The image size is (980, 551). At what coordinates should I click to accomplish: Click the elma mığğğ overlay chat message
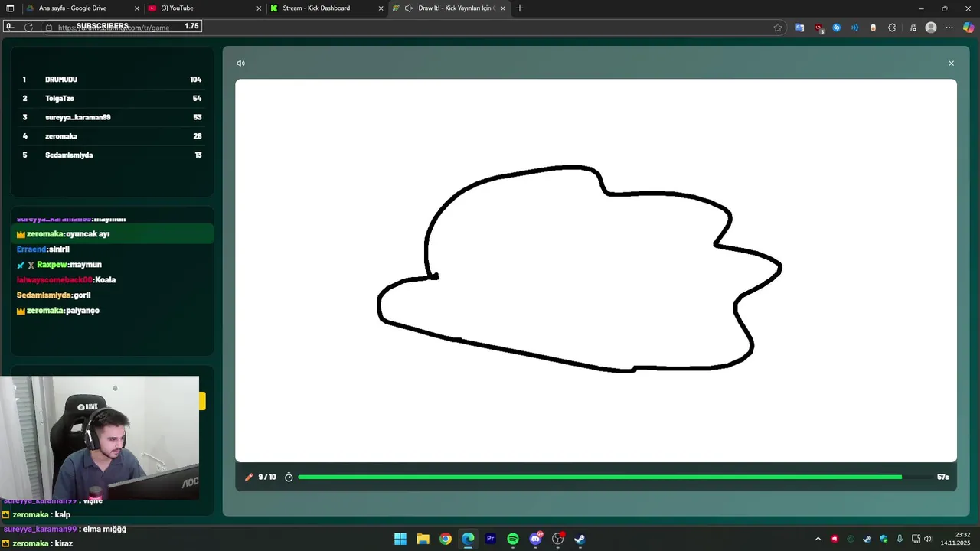click(x=64, y=529)
